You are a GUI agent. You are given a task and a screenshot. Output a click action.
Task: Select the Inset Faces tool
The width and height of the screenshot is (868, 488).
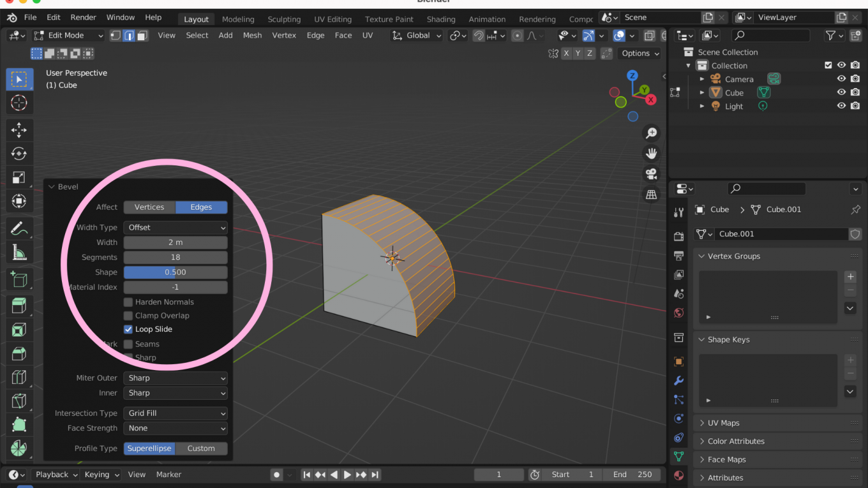pyautogui.click(x=19, y=329)
